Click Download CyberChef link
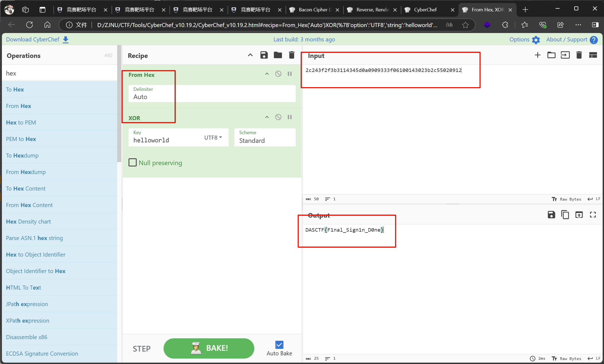This screenshot has height=364, width=604. [x=37, y=40]
